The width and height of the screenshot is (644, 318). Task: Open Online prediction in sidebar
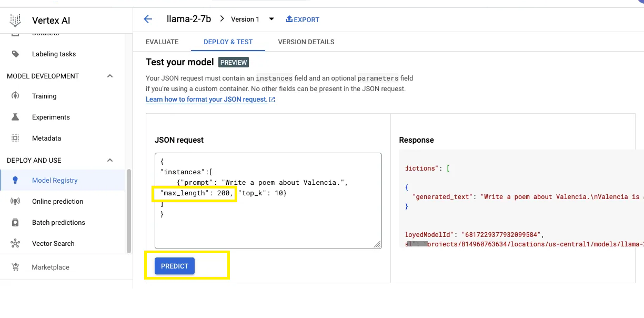58,201
